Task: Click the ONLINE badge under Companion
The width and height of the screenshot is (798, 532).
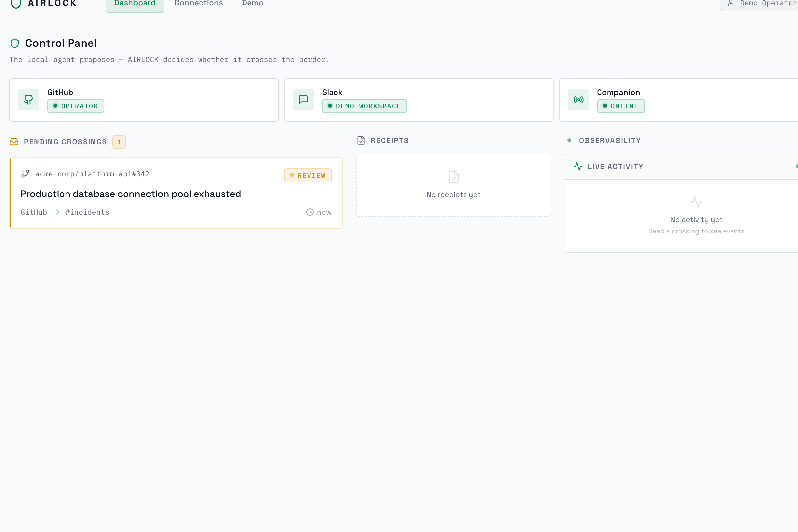Action: pyautogui.click(x=620, y=106)
